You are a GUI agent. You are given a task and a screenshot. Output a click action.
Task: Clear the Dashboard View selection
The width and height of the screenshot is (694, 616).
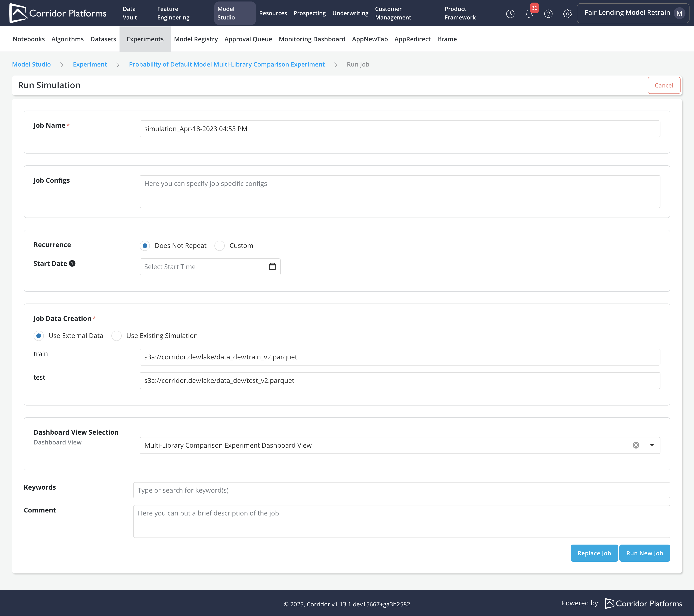click(636, 445)
